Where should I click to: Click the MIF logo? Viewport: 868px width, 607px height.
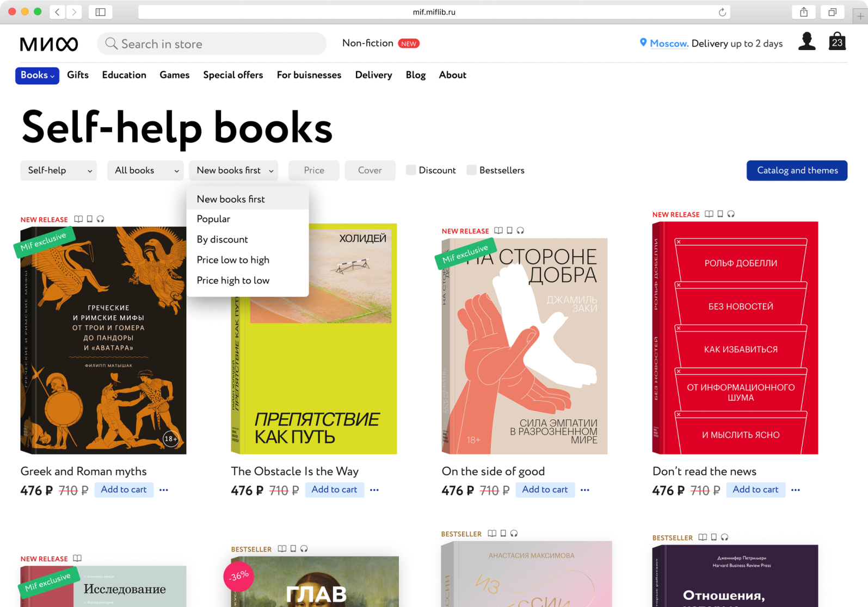(49, 44)
